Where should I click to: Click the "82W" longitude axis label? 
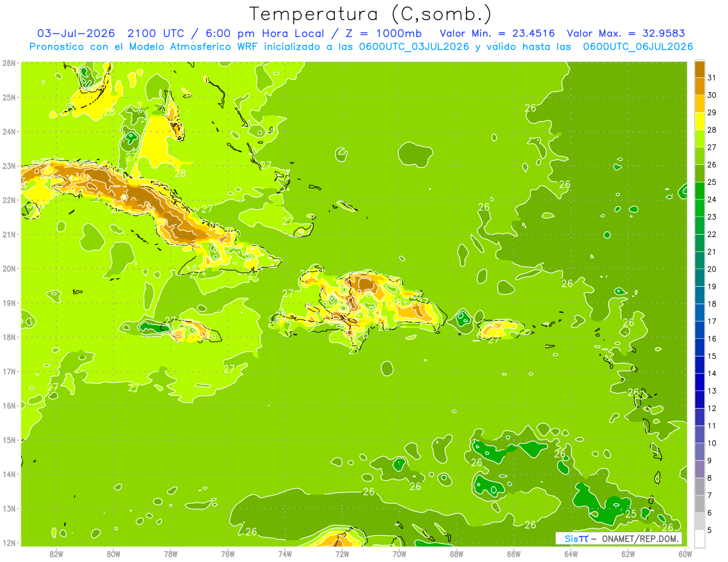[56, 554]
